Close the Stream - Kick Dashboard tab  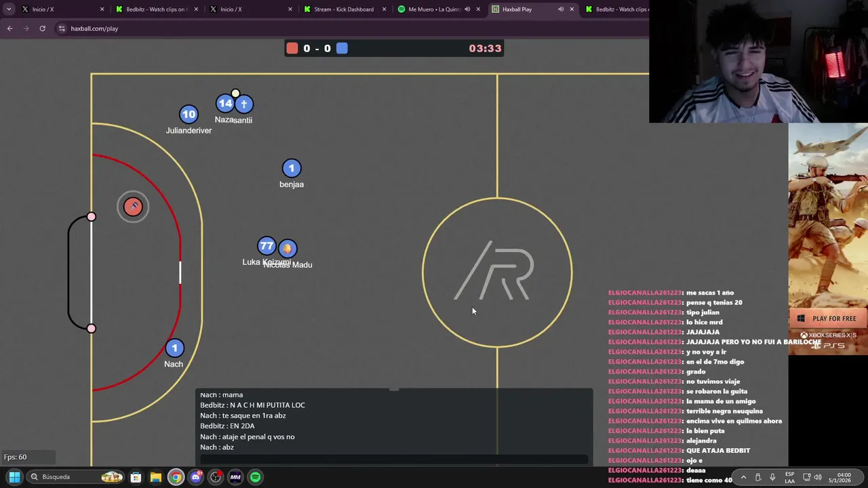(384, 9)
